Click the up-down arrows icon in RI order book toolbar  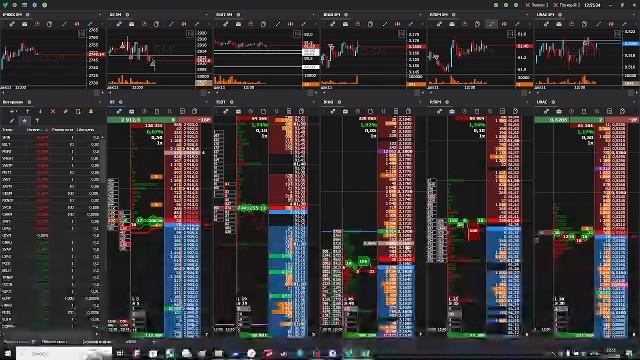[x=170, y=111]
